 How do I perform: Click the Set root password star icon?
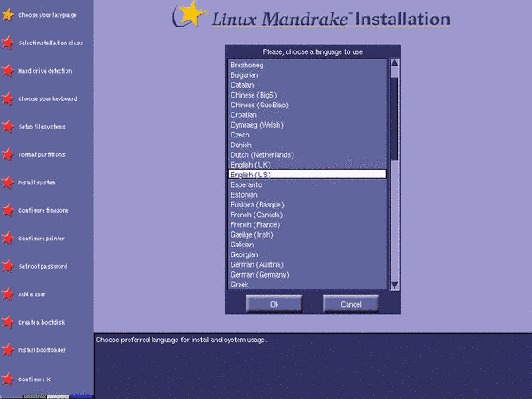pyautogui.click(x=7, y=266)
